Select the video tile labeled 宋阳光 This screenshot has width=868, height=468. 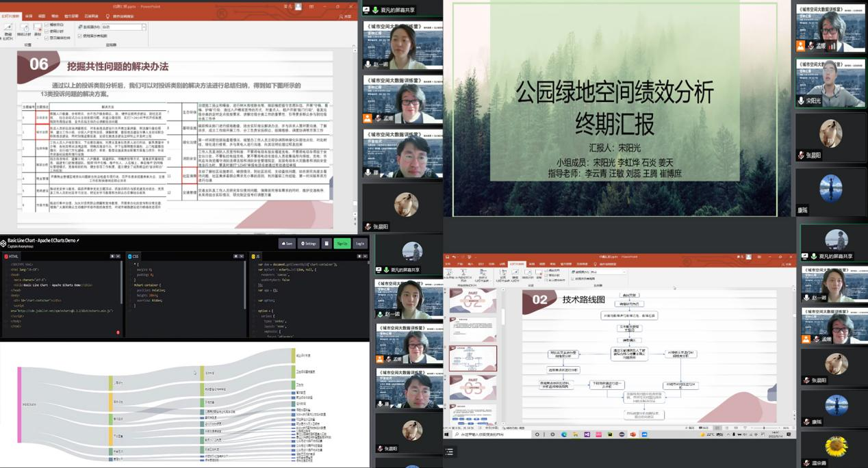pos(831,83)
